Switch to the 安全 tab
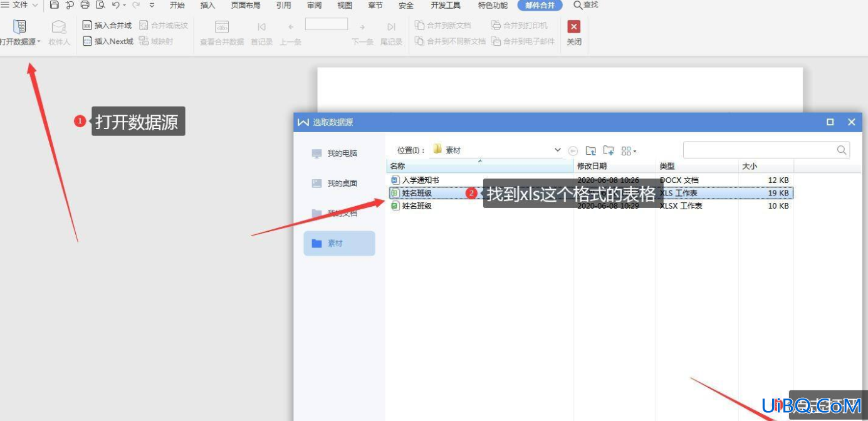This screenshot has height=421, width=868. coord(406,5)
